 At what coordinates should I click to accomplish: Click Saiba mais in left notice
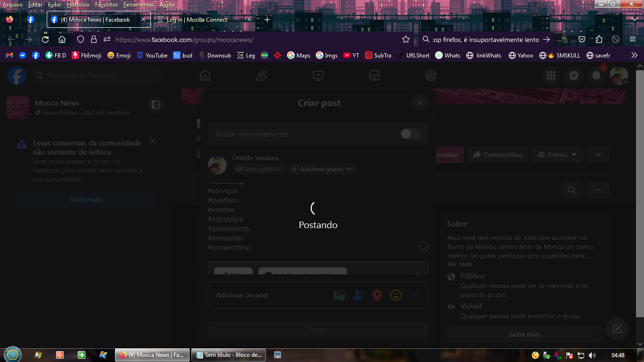(x=85, y=199)
